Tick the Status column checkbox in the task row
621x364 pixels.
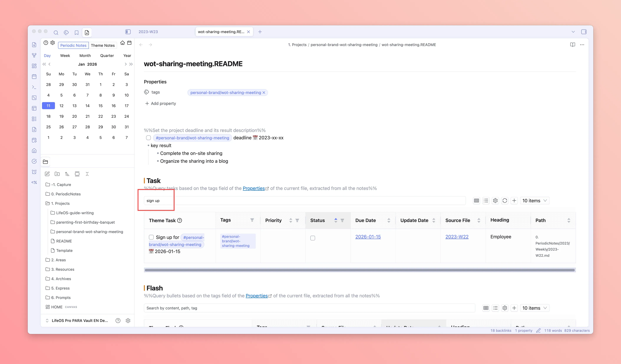[x=312, y=238]
